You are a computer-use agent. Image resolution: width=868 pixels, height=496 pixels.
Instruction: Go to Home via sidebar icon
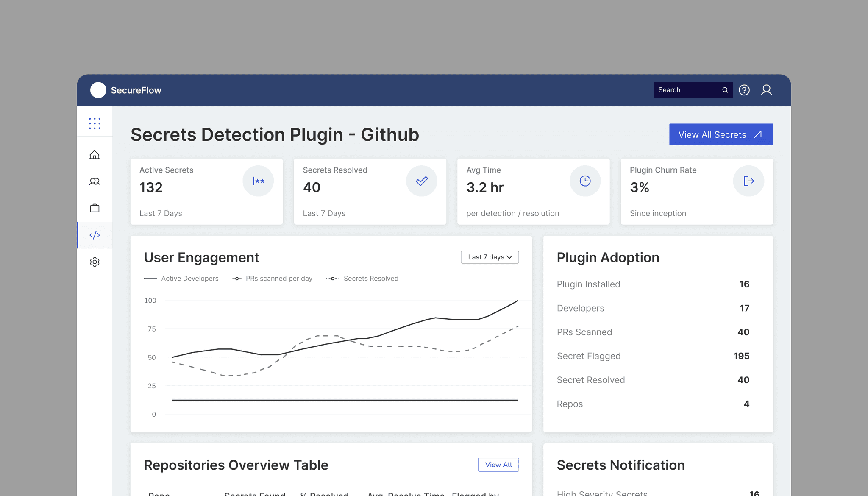pyautogui.click(x=95, y=155)
